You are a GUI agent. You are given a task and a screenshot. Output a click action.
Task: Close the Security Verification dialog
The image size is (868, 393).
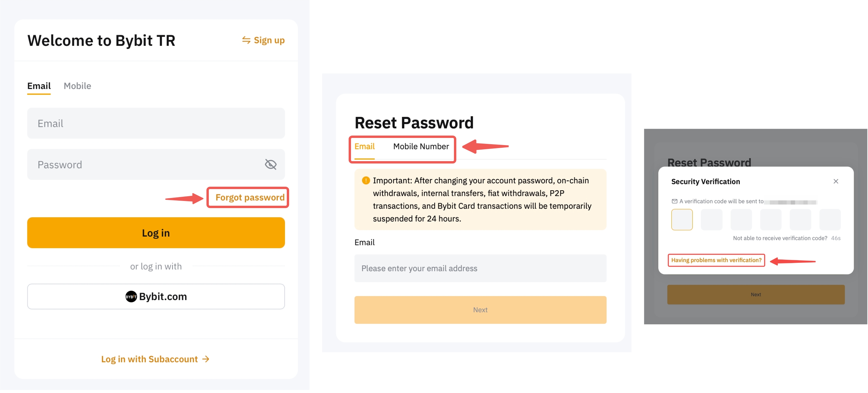click(836, 182)
